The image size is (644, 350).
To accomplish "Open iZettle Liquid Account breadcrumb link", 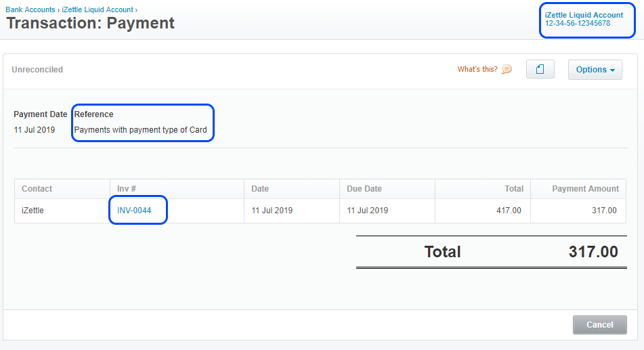I will 98,10.
